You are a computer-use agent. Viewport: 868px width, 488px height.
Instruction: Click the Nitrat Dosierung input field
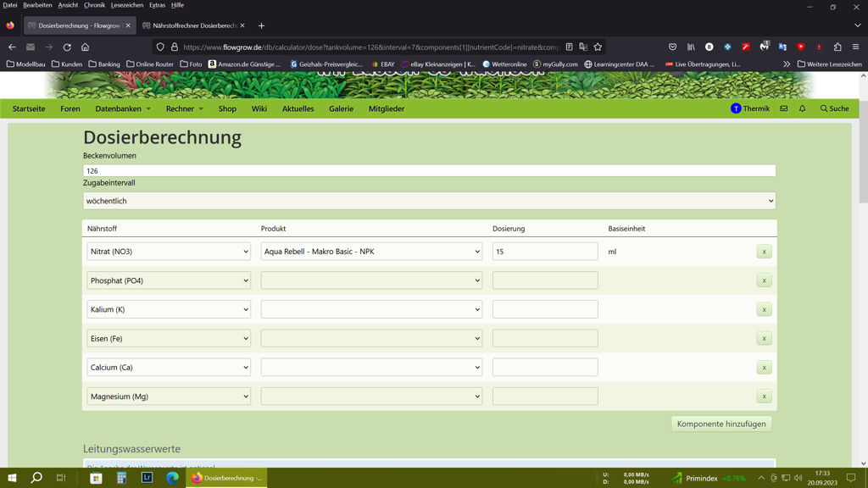point(544,252)
